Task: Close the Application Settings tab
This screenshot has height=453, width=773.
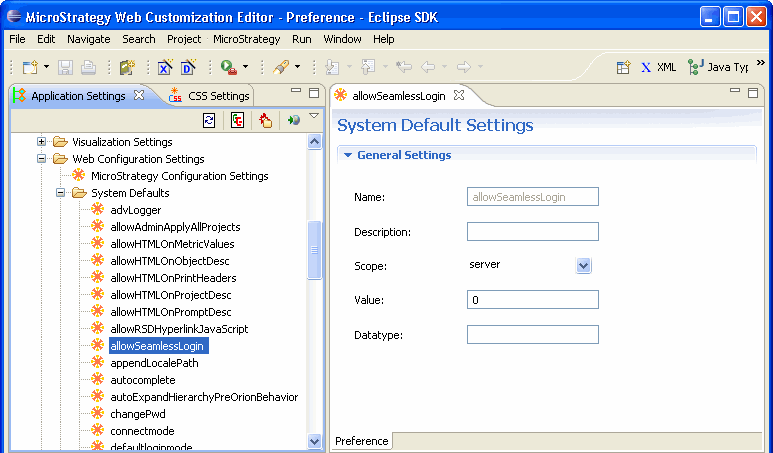Action: [140, 95]
